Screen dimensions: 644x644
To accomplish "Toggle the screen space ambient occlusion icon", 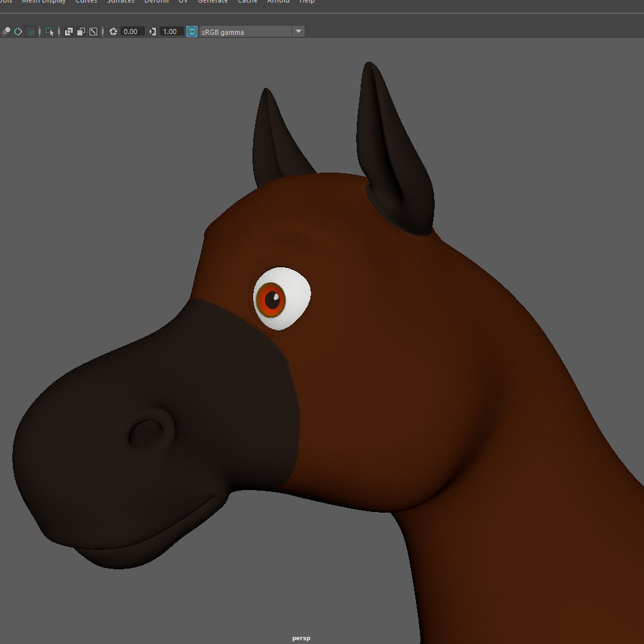I will coord(6,32).
